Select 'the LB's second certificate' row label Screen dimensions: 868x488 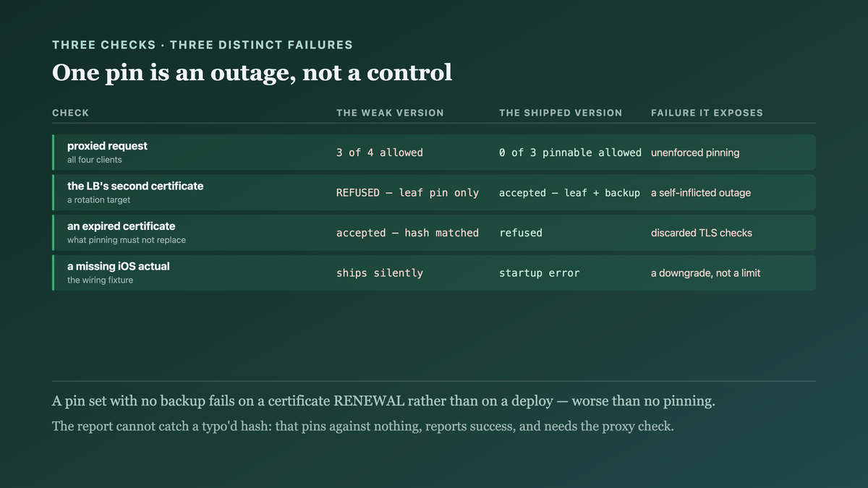pyautogui.click(x=135, y=186)
